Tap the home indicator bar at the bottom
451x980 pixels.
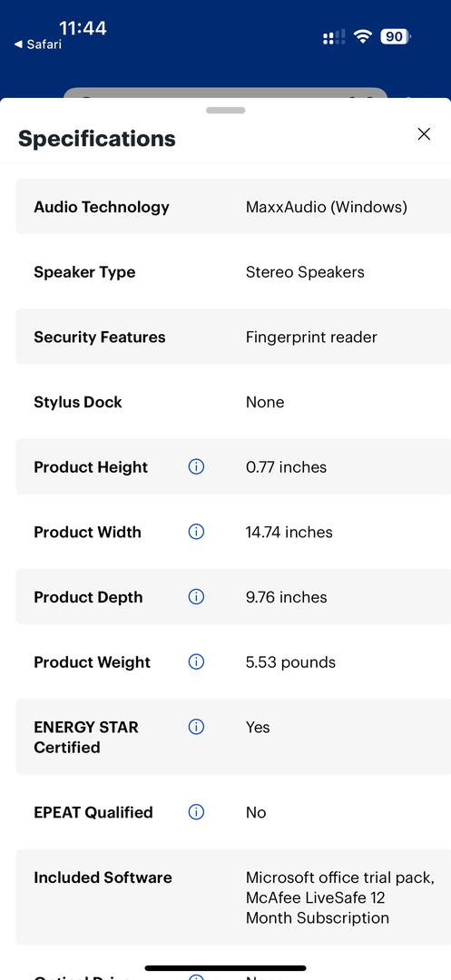(x=225, y=968)
